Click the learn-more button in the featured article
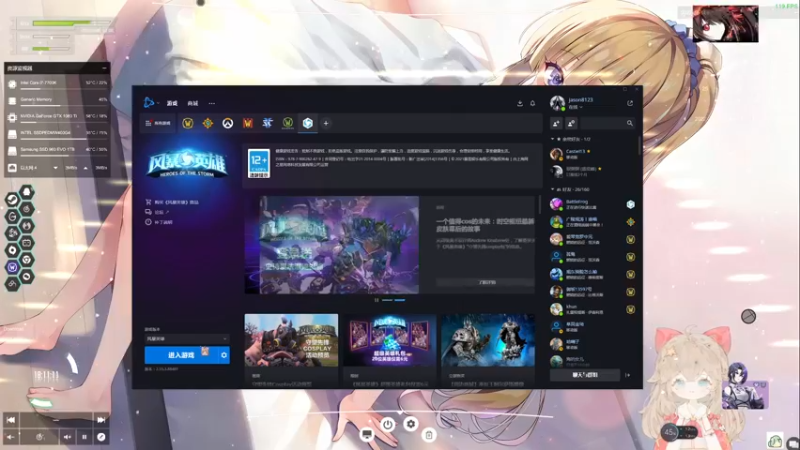800x450 pixels. [x=485, y=282]
